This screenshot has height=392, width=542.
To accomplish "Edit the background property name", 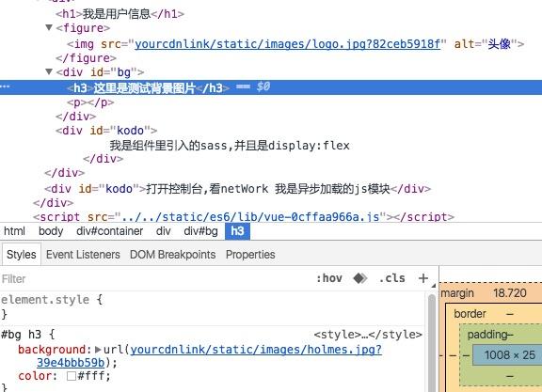I will click(52, 350).
